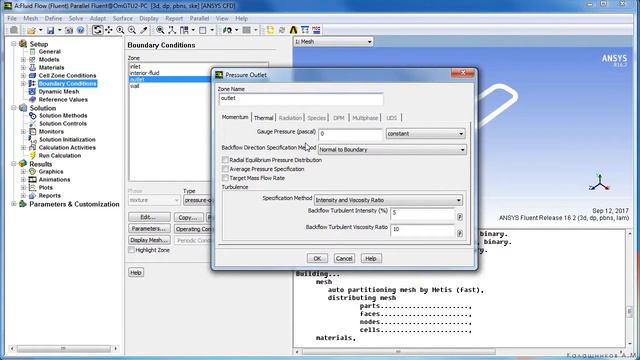The height and width of the screenshot is (360, 640).
Task: Click the yellow A annotation toolbar icon
Action: click(293, 30)
